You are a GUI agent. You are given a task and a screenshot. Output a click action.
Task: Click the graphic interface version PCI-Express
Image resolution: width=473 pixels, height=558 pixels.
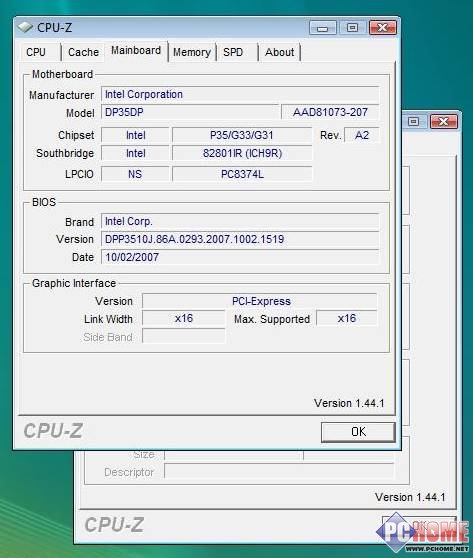(x=259, y=301)
